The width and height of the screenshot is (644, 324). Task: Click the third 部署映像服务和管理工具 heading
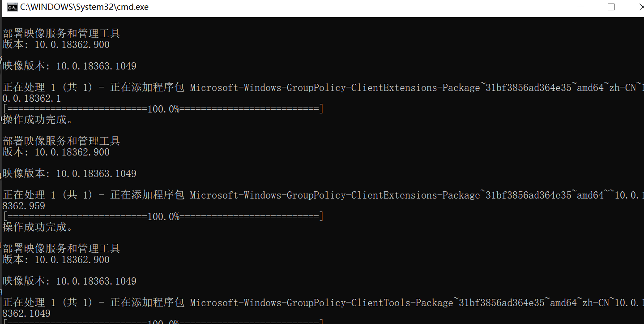[61, 249]
